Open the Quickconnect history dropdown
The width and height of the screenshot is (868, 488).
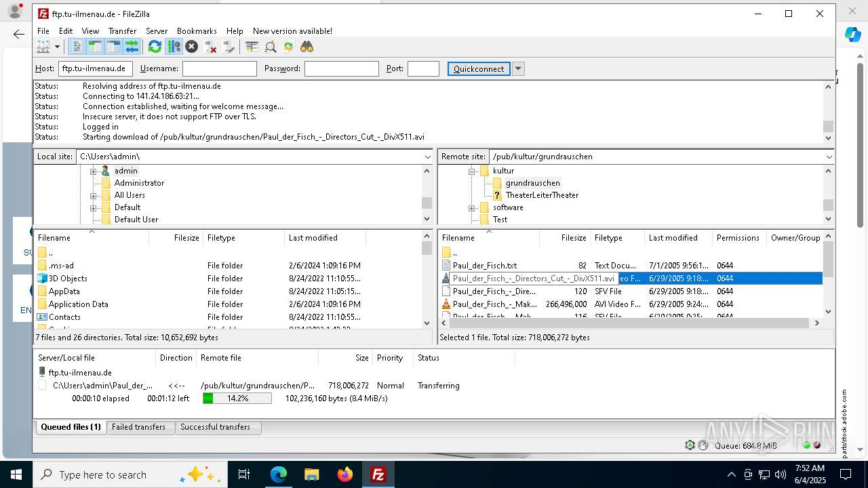pos(518,68)
